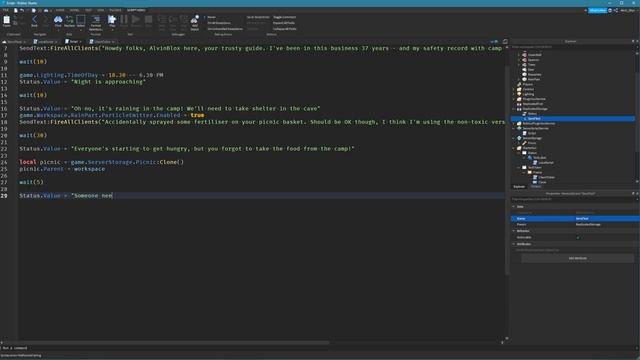Switch to the VIEW ribbon tab
Screen dimensions: 640x360
coord(100,10)
